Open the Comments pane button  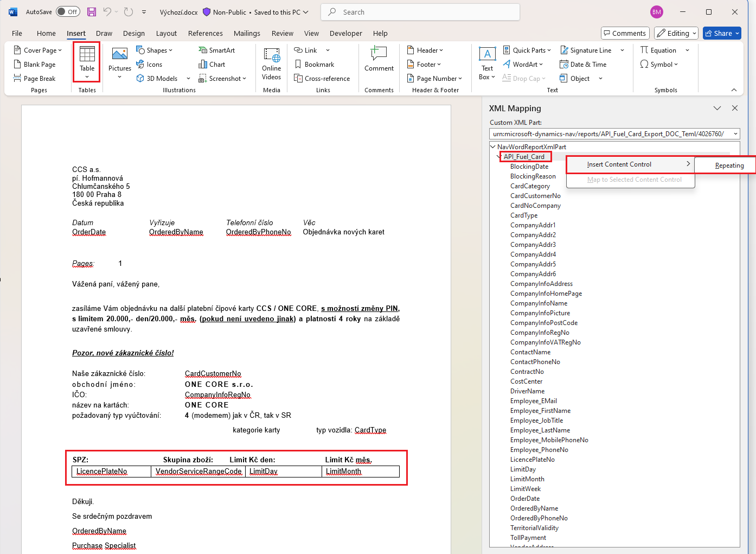coord(624,33)
